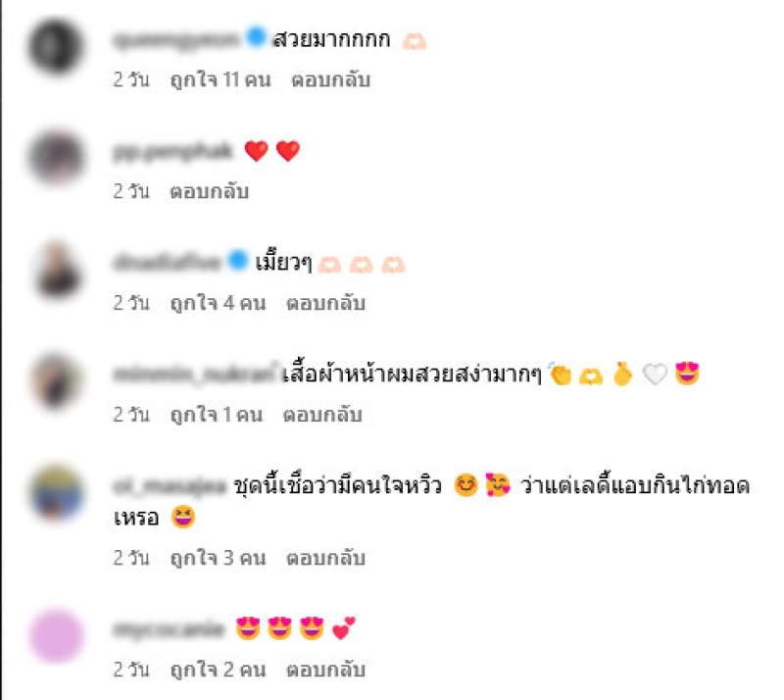This screenshot has height=700, width=784.
Task: View ถูกใจ 3 คน likes list
Action: coord(218,558)
